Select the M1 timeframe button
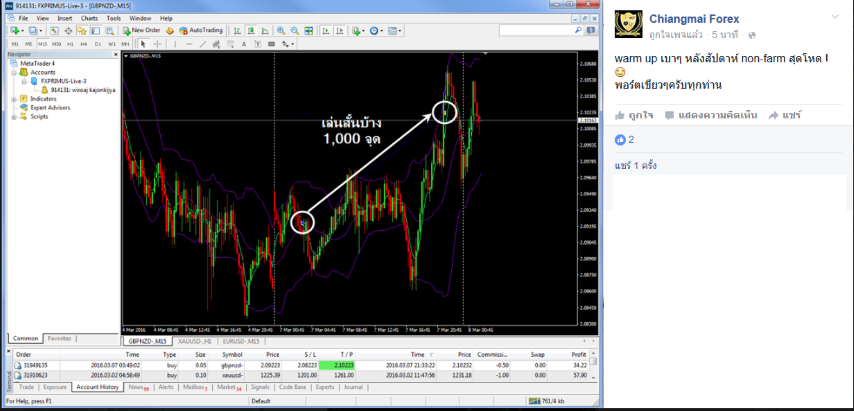The width and height of the screenshot is (854, 411). (15, 44)
